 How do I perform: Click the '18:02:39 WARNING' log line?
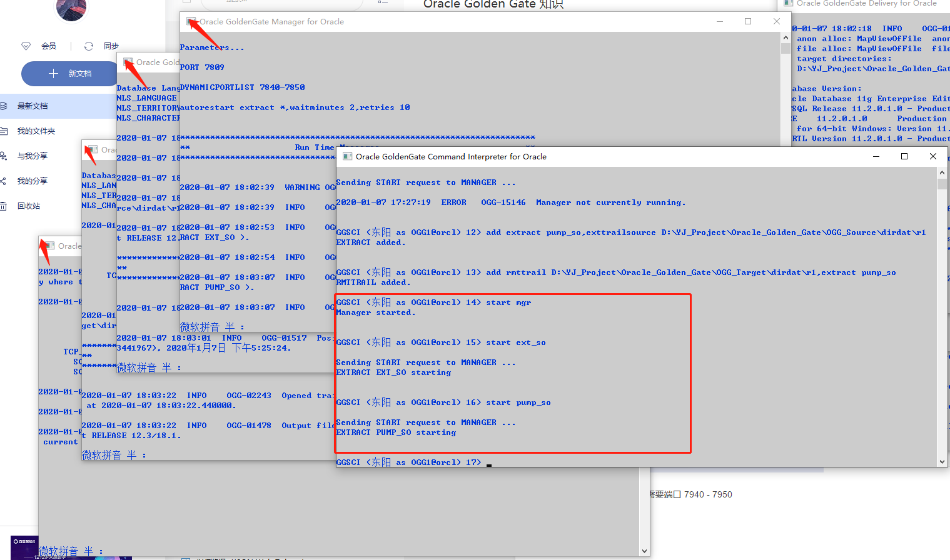point(258,187)
